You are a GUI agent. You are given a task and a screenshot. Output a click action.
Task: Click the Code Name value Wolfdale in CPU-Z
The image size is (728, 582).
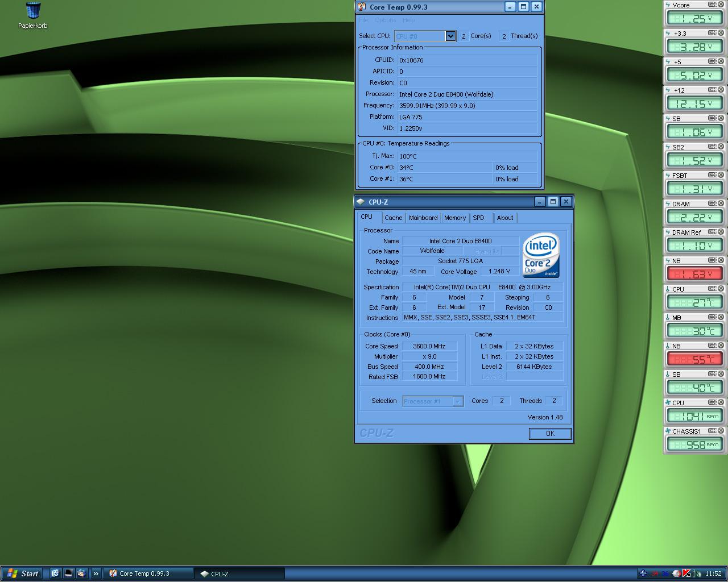(432, 251)
